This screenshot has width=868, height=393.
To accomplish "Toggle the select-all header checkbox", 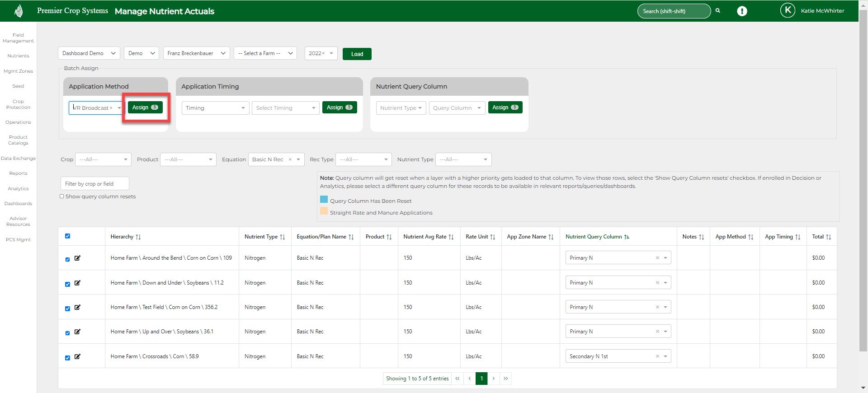I will tap(67, 236).
